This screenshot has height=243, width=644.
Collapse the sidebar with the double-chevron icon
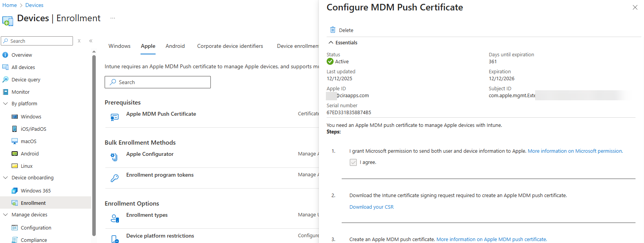[91, 41]
